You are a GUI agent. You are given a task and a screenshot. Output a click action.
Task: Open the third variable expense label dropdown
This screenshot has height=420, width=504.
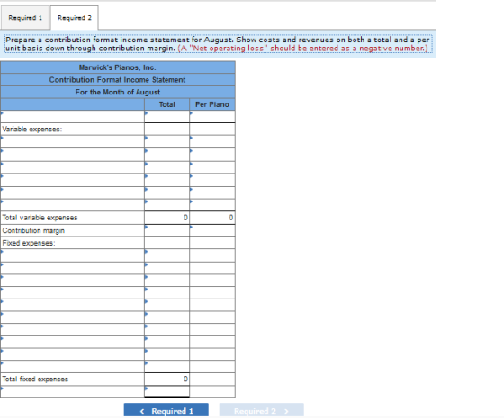point(72,167)
